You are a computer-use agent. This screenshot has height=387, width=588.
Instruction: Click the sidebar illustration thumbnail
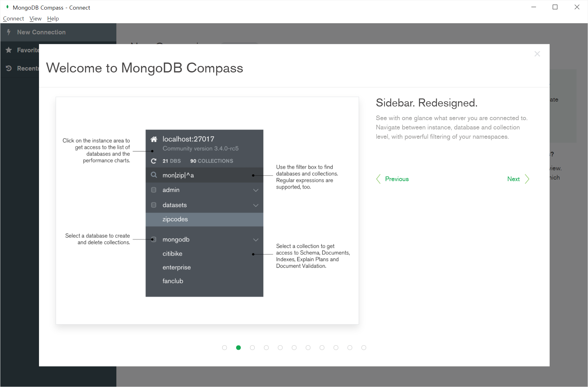207,211
